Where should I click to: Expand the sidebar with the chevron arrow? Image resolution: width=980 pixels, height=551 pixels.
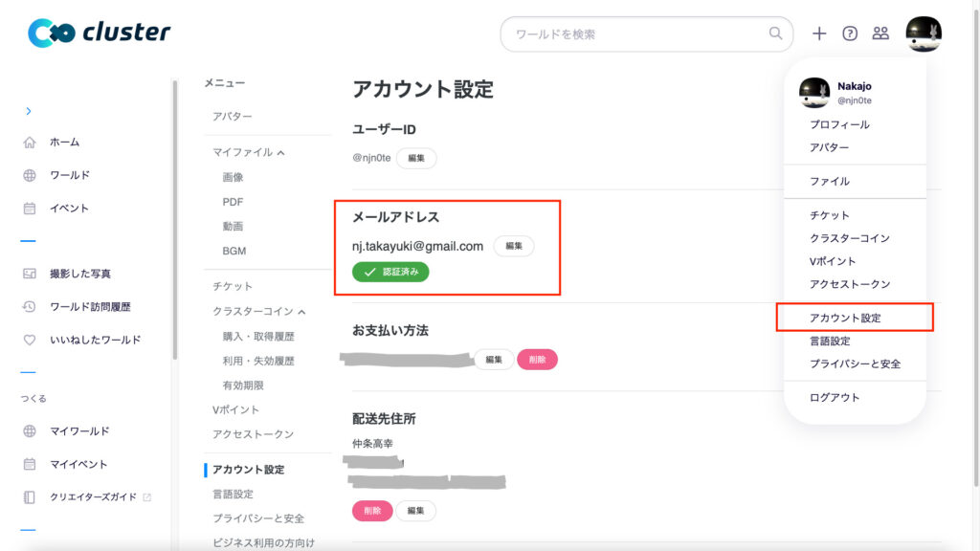tap(27, 109)
